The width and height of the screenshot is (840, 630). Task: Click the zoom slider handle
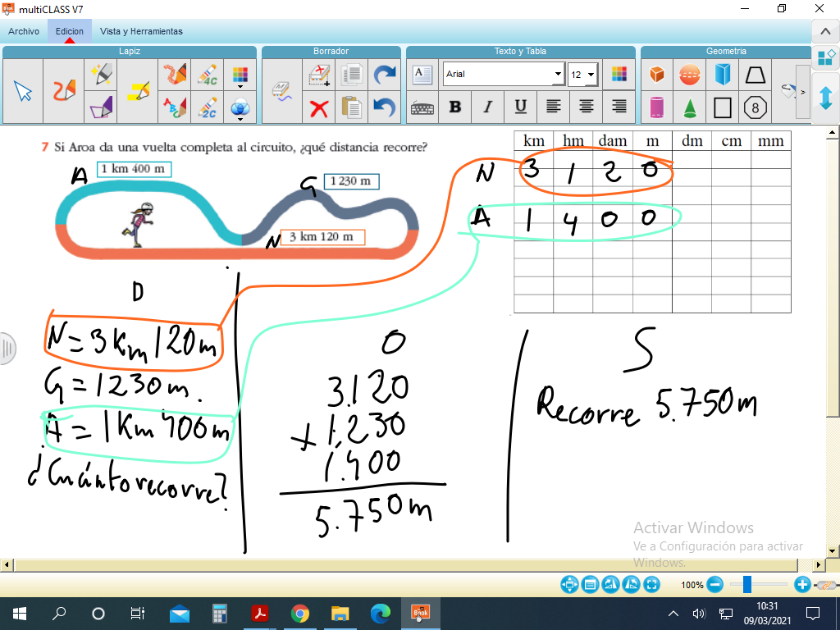(746, 584)
